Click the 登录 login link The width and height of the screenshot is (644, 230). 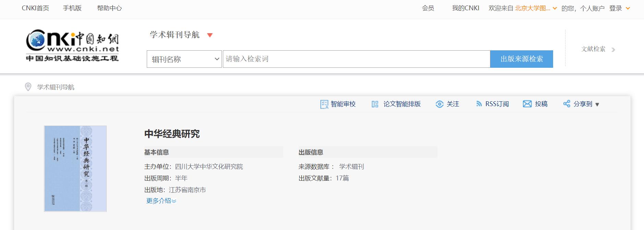point(616,8)
